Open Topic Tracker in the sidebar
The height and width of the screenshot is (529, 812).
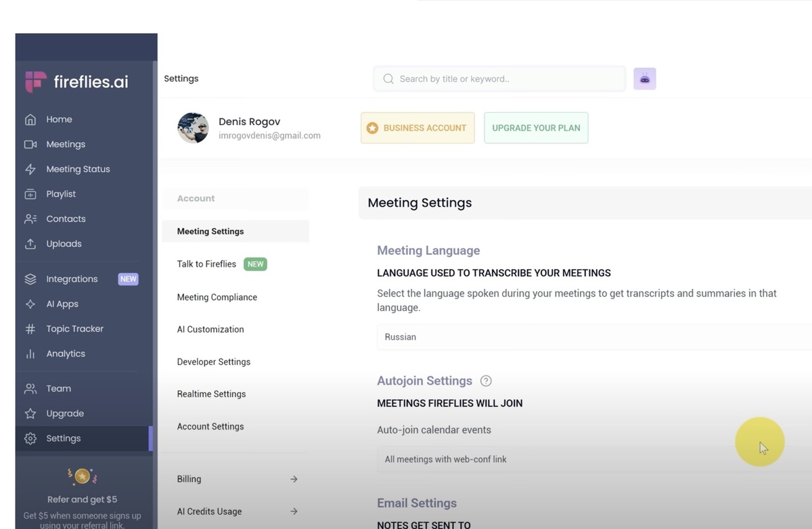pos(74,329)
